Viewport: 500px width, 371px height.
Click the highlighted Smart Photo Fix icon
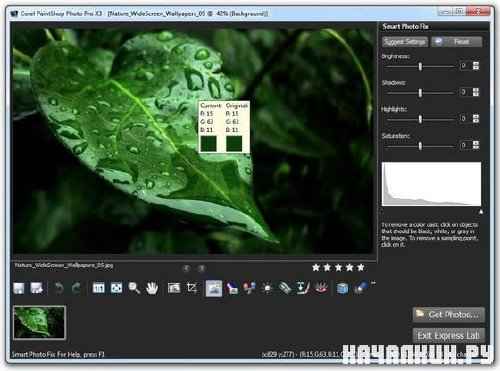(214, 288)
